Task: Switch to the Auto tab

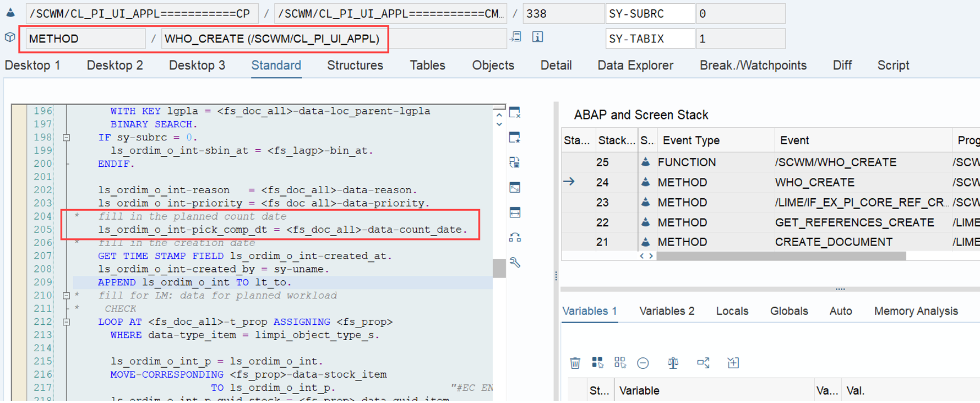Action: 841,311
